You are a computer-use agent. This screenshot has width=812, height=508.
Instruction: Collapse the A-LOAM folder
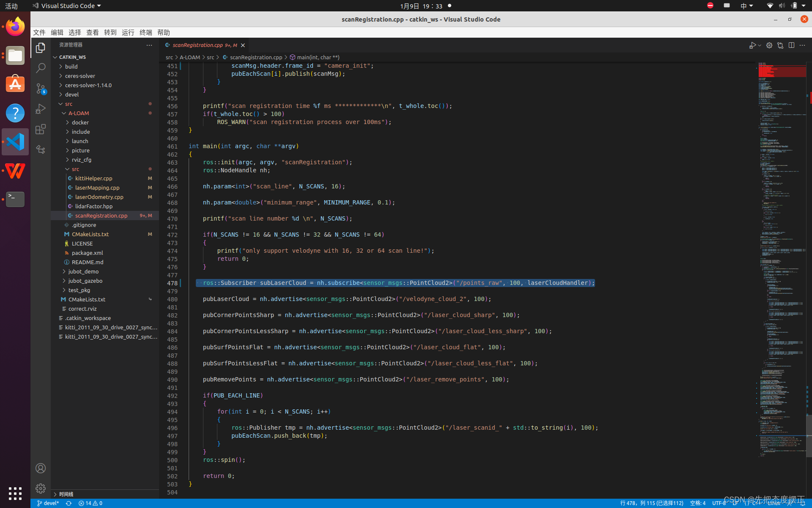[78, 113]
